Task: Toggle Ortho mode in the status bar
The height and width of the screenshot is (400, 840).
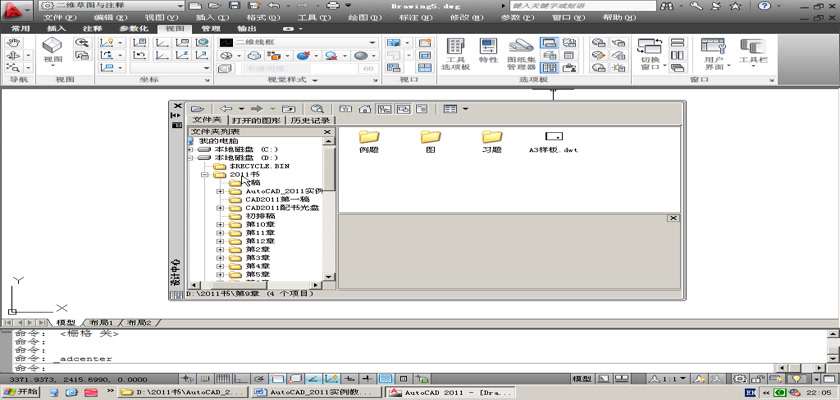Action: pos(242,379)
